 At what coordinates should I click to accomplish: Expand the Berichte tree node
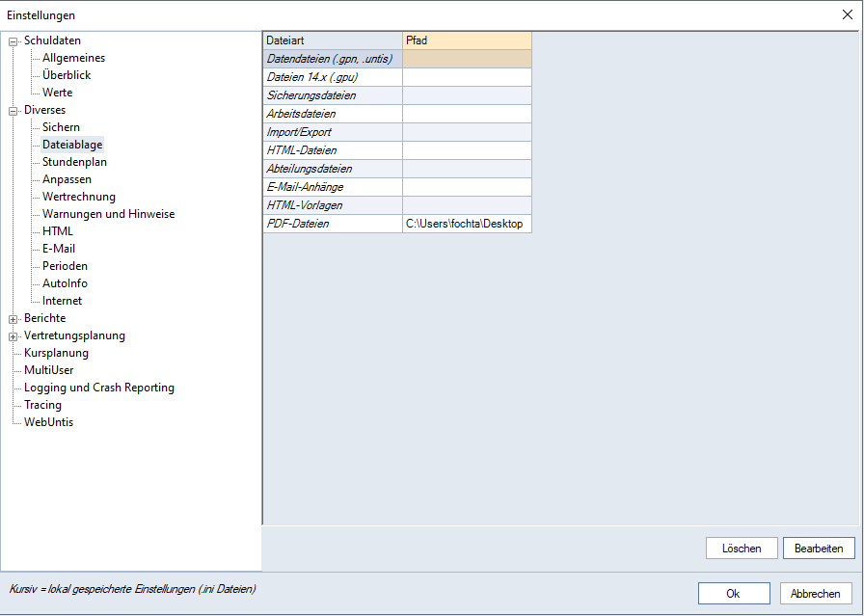click(13, 319)
